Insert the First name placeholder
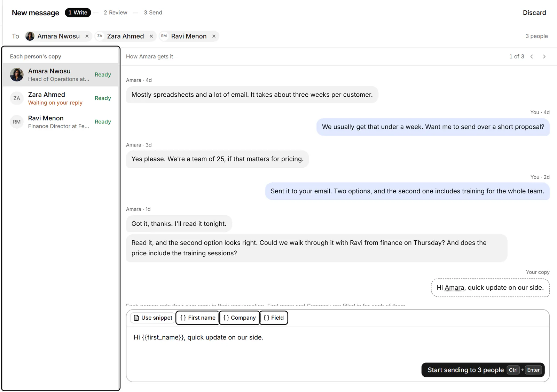Viewport: 557px width, 392px height. [x=198, y=318]
